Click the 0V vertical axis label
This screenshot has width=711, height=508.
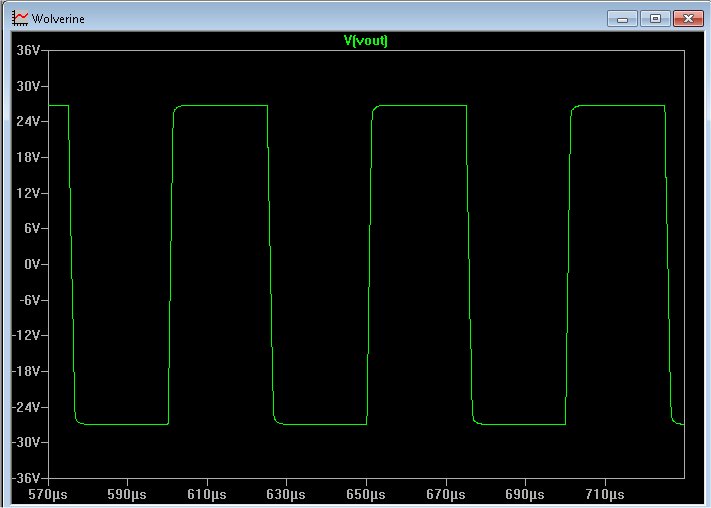pyautogui.click(x=32, y=264)
